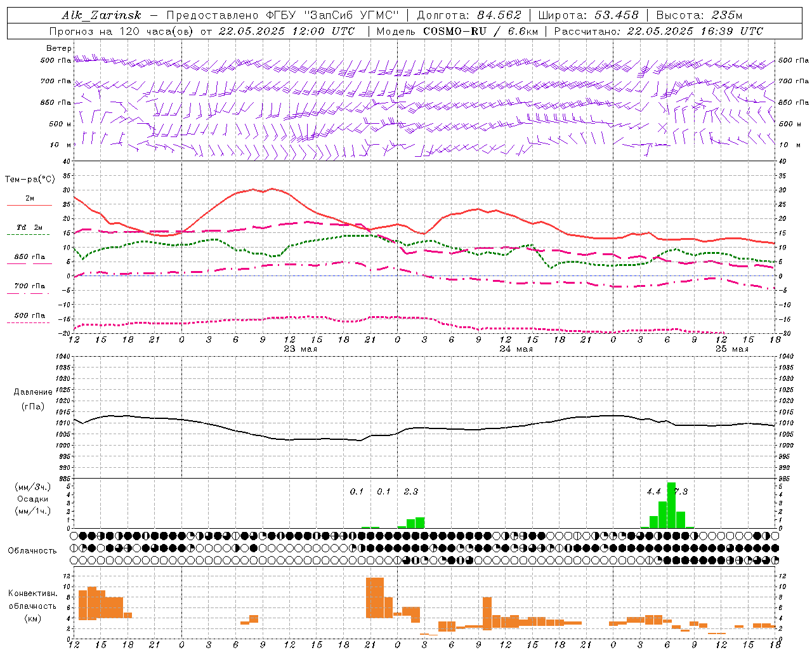Click the Высота: 235м header field
Viewport: 812px width, 650px height.
coord(699,15)
